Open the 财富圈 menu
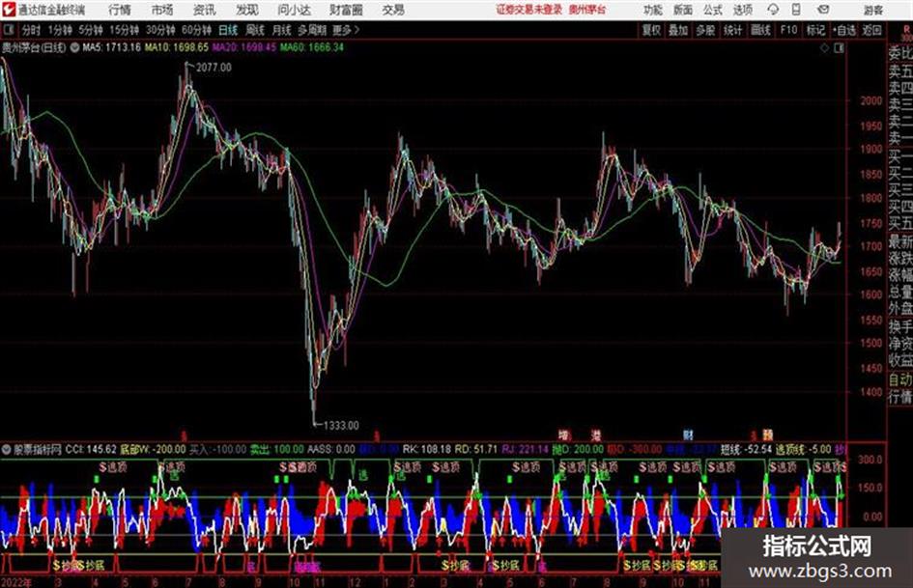Viewport: 913px width, 588px height. point(346,10)
